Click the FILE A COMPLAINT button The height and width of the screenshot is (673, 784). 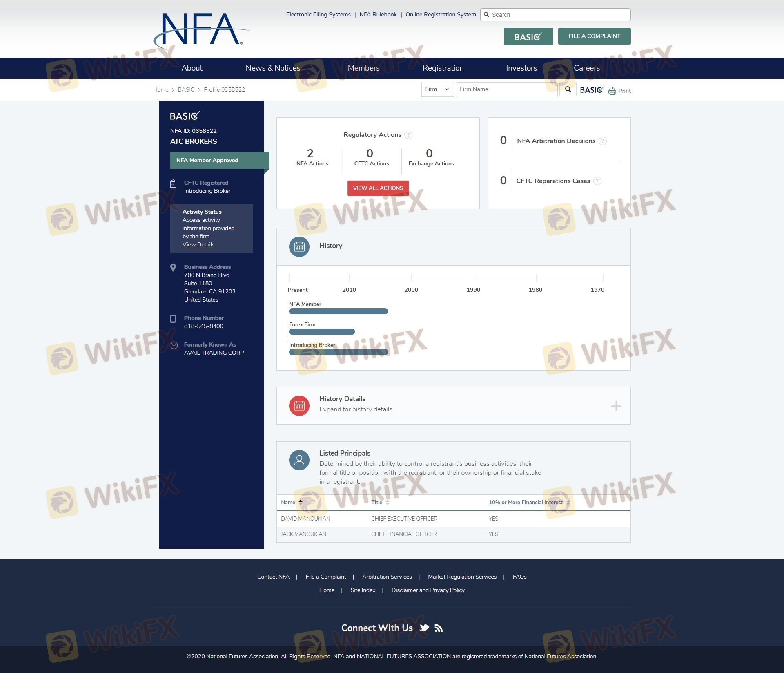(594, 36)
